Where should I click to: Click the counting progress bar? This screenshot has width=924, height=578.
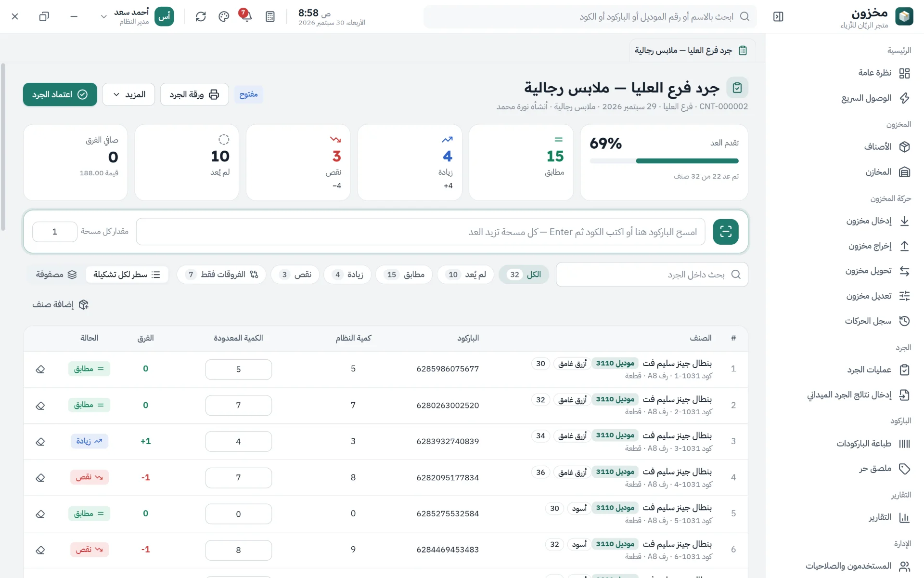tap(664, 161)
